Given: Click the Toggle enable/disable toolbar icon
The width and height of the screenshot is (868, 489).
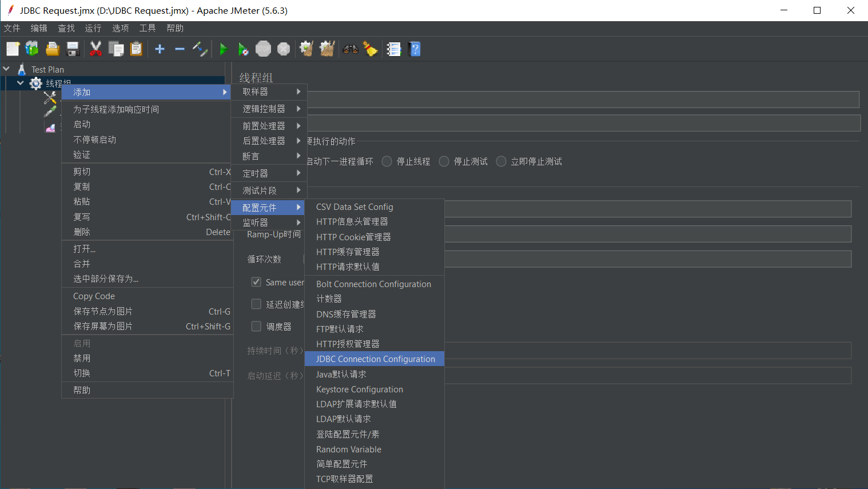Looking at the screenshot, I should [200, 49].
